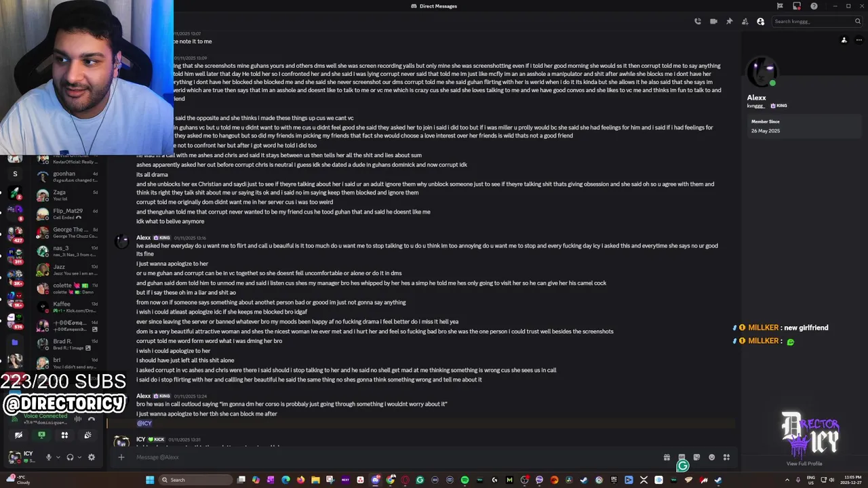Screen dimensions: 868x488
Task: Hide the user profile side panel
Action: pos(761,22)
